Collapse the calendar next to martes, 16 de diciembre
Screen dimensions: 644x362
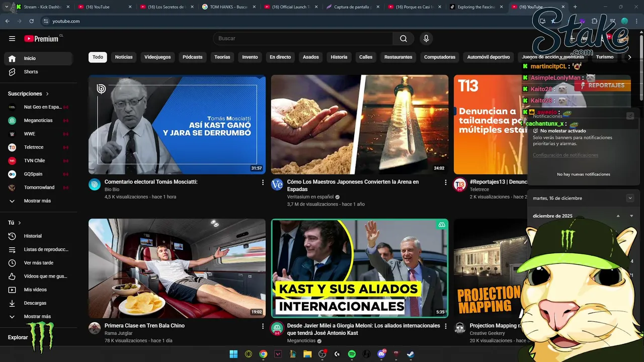click(630, 198)
